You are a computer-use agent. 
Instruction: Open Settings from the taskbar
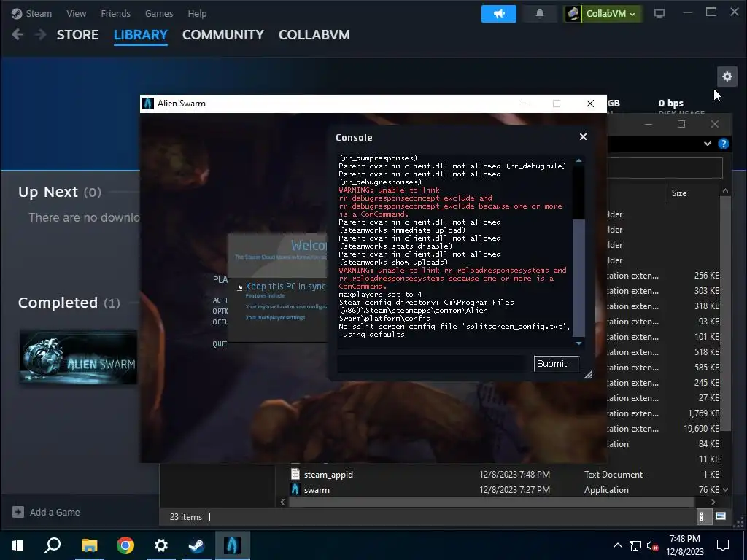click(161, 545)
